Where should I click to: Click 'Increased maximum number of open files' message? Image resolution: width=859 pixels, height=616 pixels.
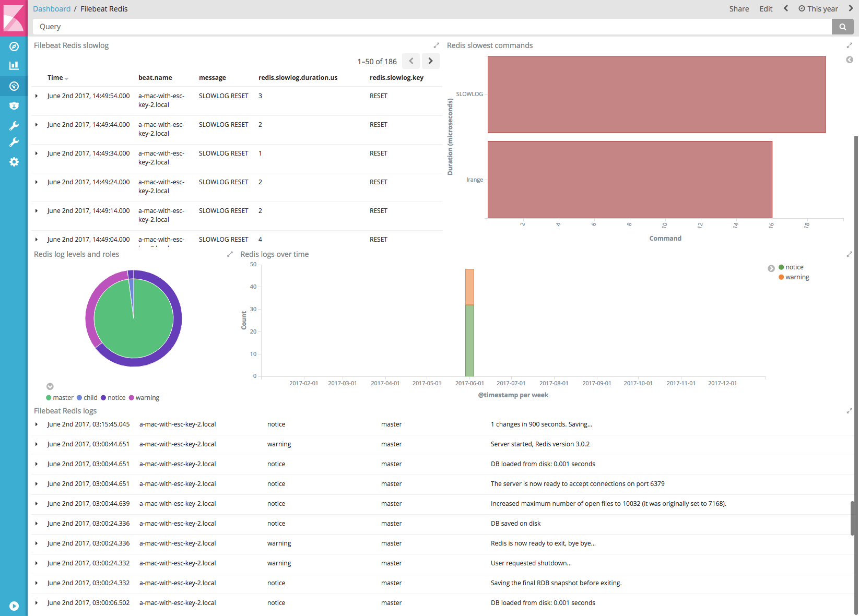608,504
